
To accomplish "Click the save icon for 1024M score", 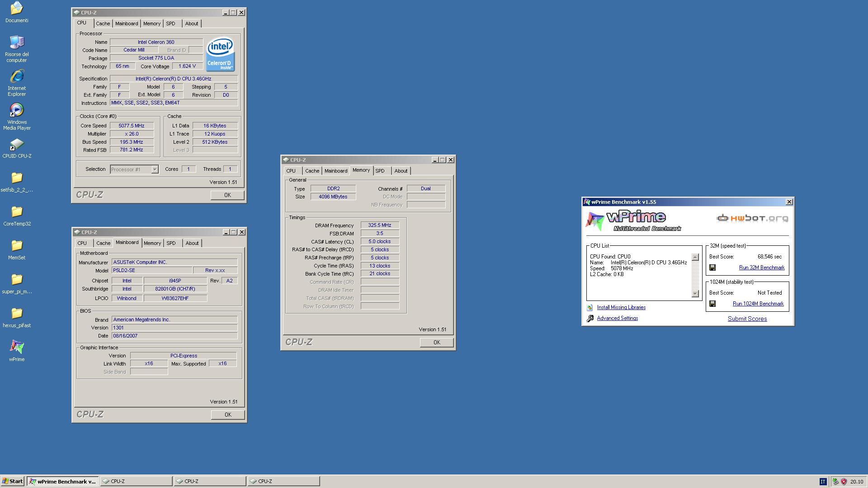I will [x=712, y=304].
